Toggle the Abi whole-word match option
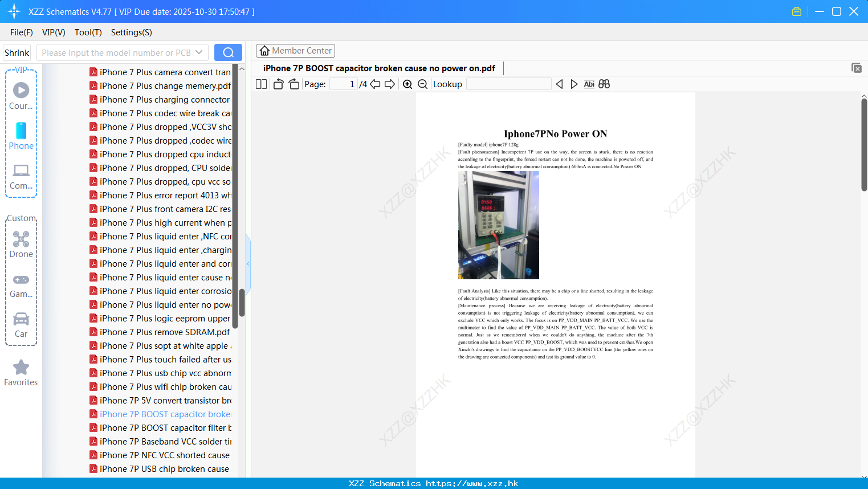Viewport: 868px width, 489px height. pyautogui.click(x=589, y=84)
